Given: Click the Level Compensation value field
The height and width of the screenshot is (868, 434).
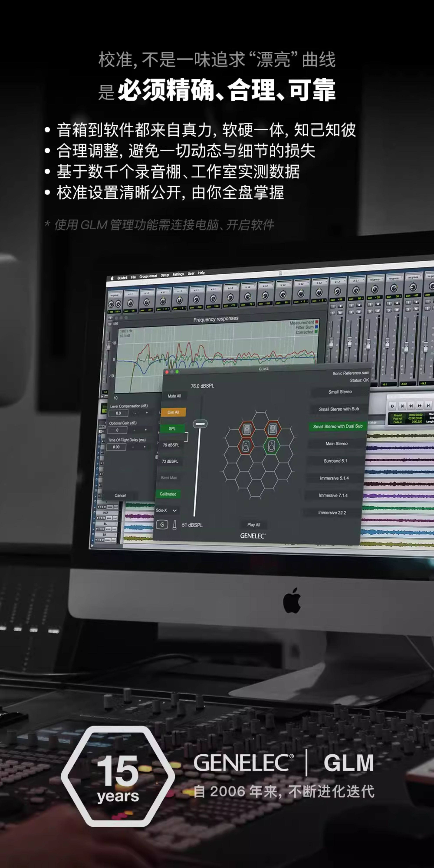Looking at the screenshot, I should coord(118,413).
